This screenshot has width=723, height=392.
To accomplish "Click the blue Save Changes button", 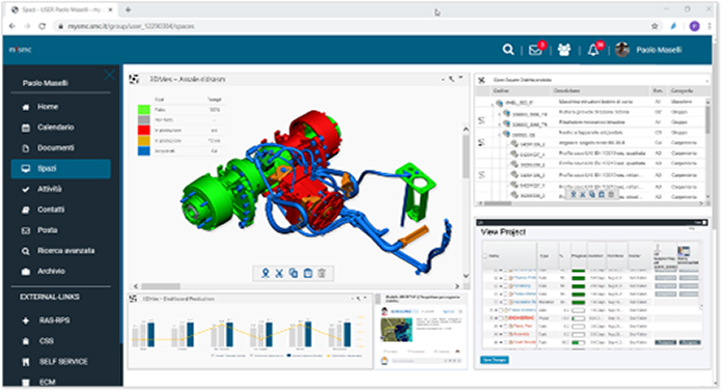I will pyautogui.click(x=494, y=360).
